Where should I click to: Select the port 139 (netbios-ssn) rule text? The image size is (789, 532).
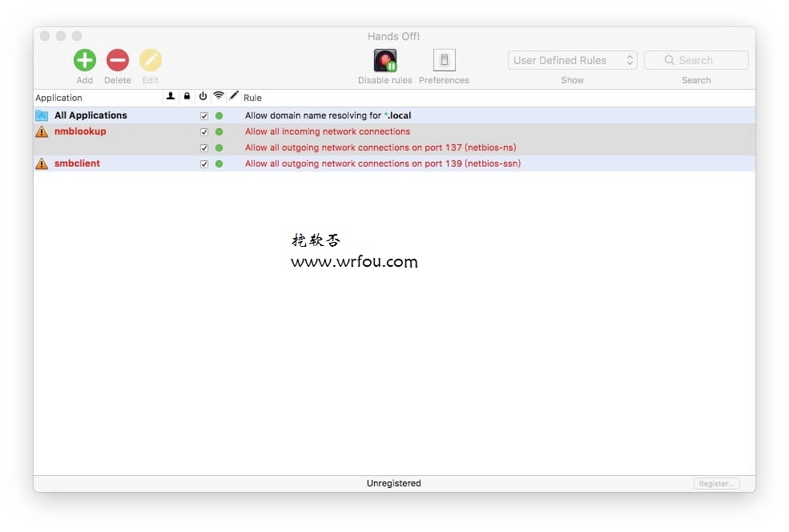(383, 163)
